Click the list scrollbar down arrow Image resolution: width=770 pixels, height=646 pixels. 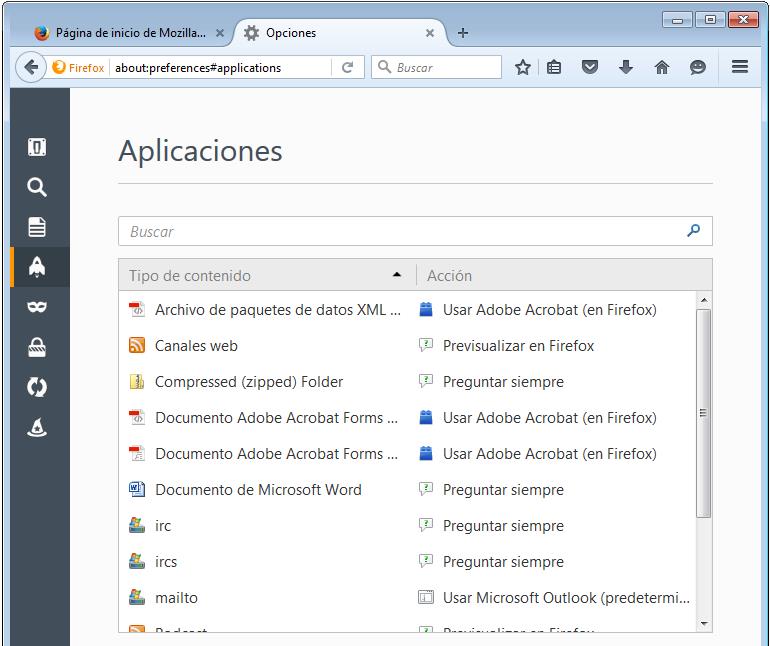[704, 623]
